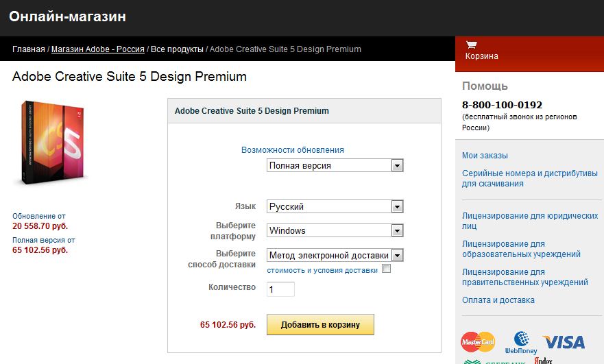This screenshot has width=604, height=364.
Task: Click the Помощь sidebar heading
Action: tap(485, 86)
